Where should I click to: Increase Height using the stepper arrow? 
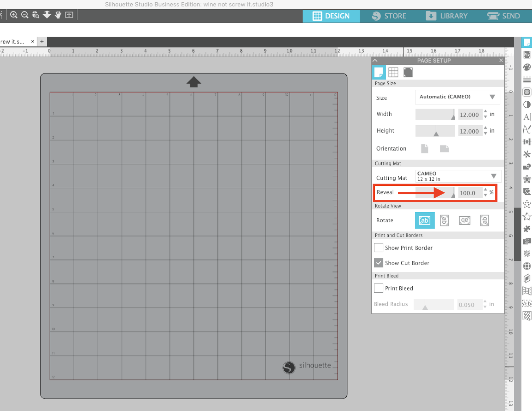(486, 129)
